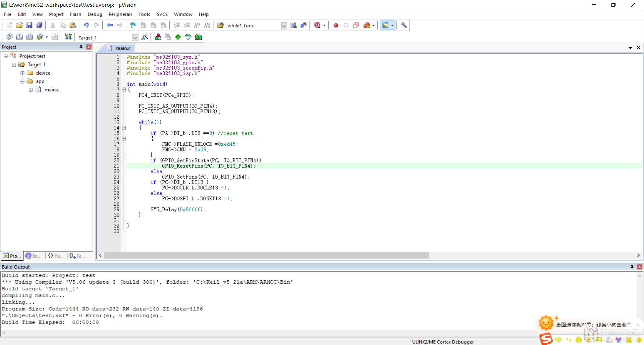Image resolution: width=644 pixels, height=345 pixels.
Task: Collapse the main function fold at line 7
Action: pyautogui.click(x=124, y=90)
